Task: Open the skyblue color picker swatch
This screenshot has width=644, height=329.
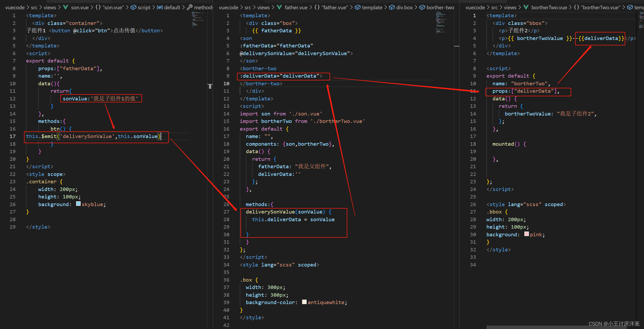Action: click(x=78, y=204)
